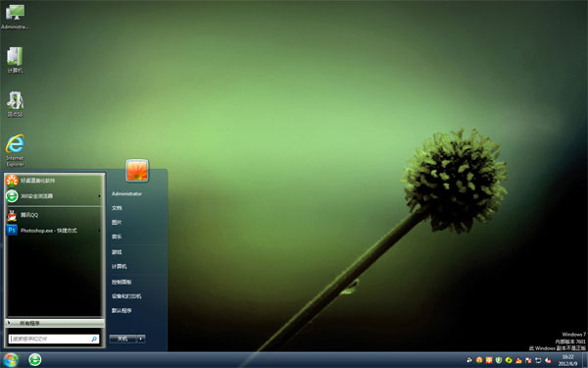Expand the 360安全浏览器 jump list arrow
Screen dimensions: 588x368
(x=99, y=196)
